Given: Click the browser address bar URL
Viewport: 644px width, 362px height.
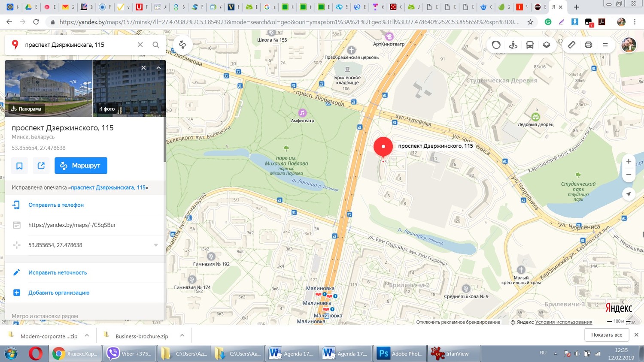Looking at the screenshot, I should (289, 22).
